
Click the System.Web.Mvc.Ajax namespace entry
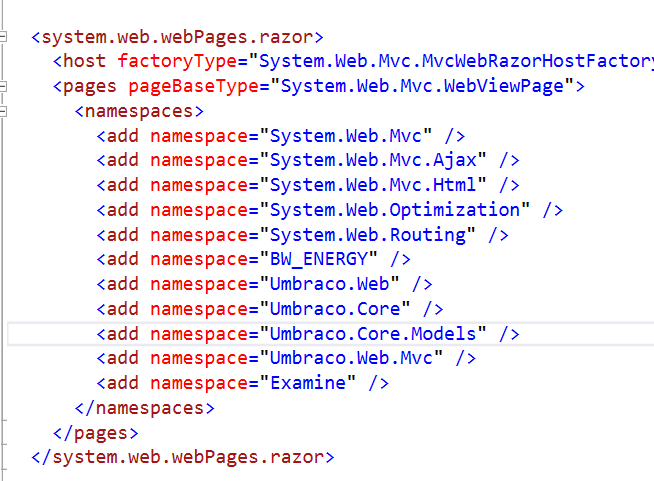pos(373,160)
